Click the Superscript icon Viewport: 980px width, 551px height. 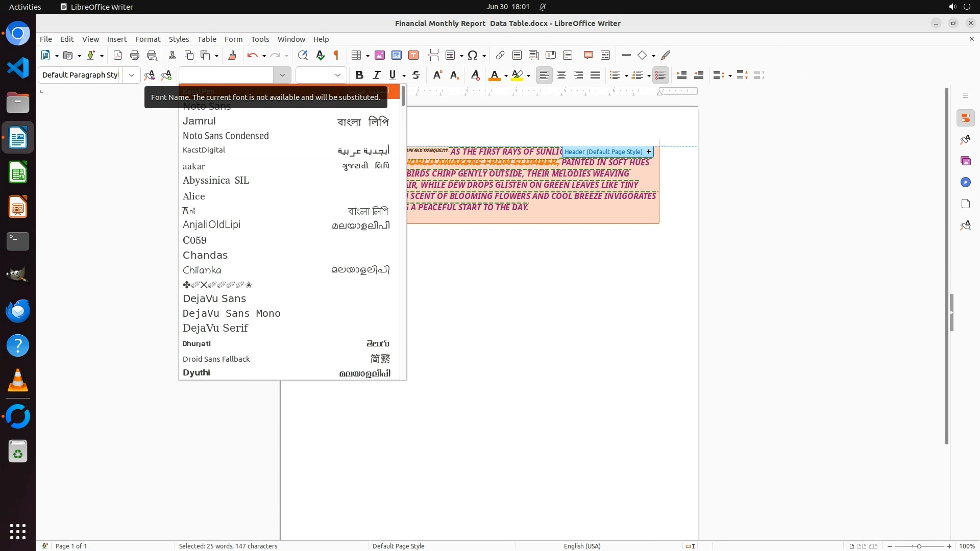(437, 75)
